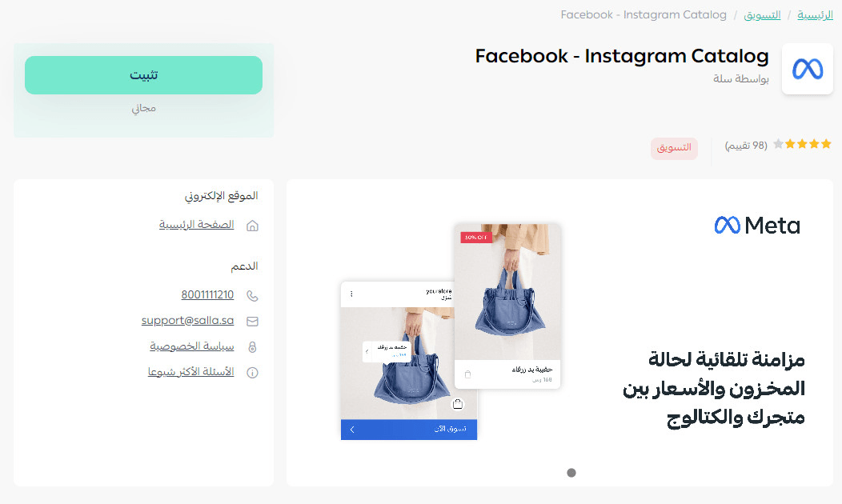
Task: Click the green تثبيت install button
Action: (x=143, y=75)
